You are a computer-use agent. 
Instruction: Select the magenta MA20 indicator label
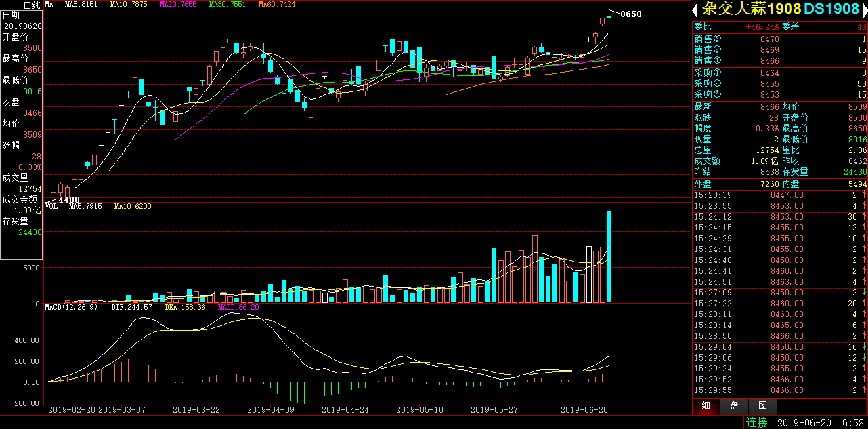(x=178, y=5)
